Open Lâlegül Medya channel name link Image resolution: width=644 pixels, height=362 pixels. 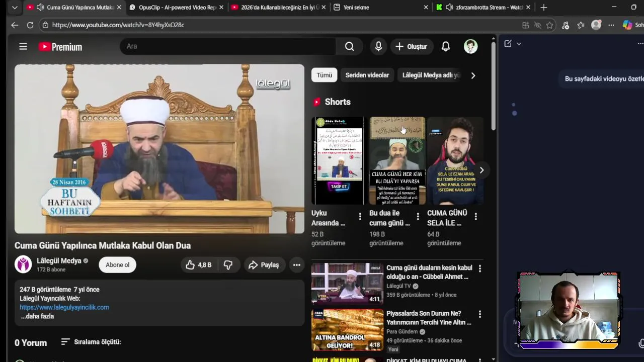tap(59, 261)
